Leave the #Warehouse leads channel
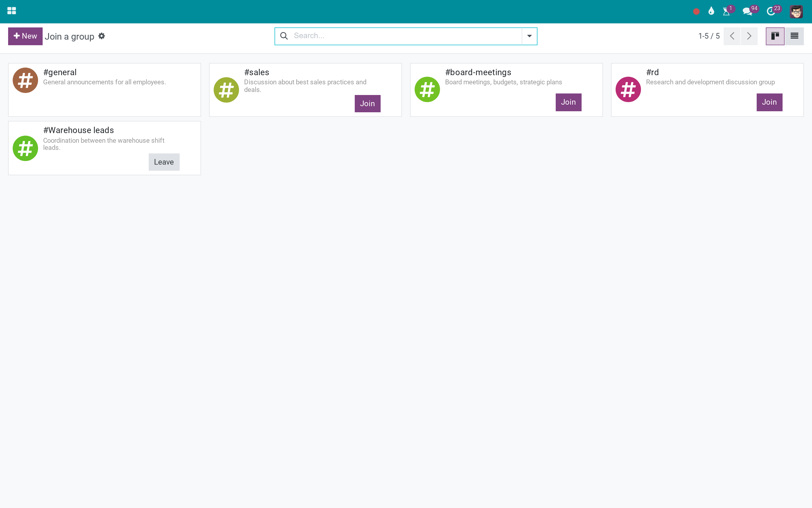Screen dimensions: 812x508 pyautogui.click(x=164, y=162)
